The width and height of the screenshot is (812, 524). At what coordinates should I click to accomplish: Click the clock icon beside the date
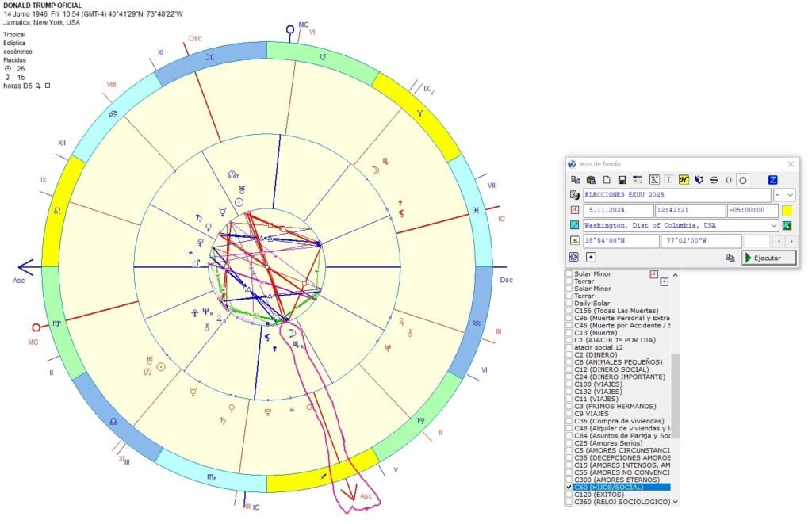(575, 211)
